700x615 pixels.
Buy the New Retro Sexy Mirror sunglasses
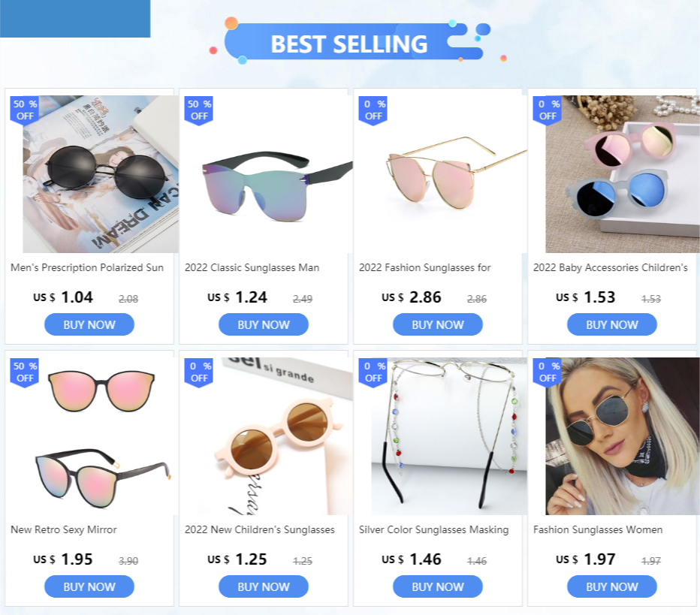[x=89, y=586]
